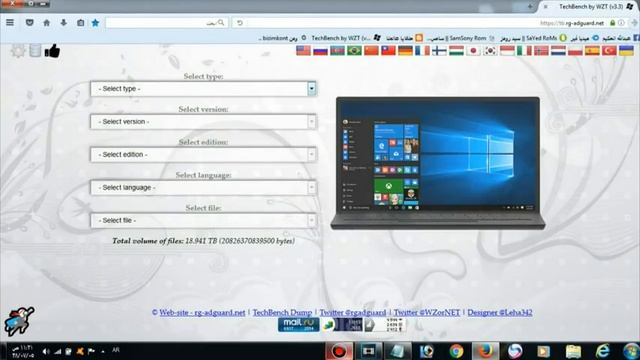
Task: Select the French flag
Action: tap(422, 51)
